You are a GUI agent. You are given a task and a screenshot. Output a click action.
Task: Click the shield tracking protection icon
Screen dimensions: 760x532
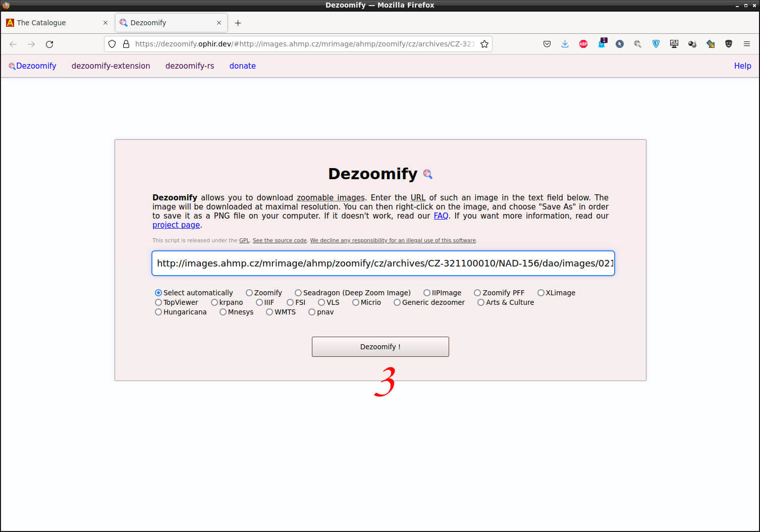click(x=112, y=44)
